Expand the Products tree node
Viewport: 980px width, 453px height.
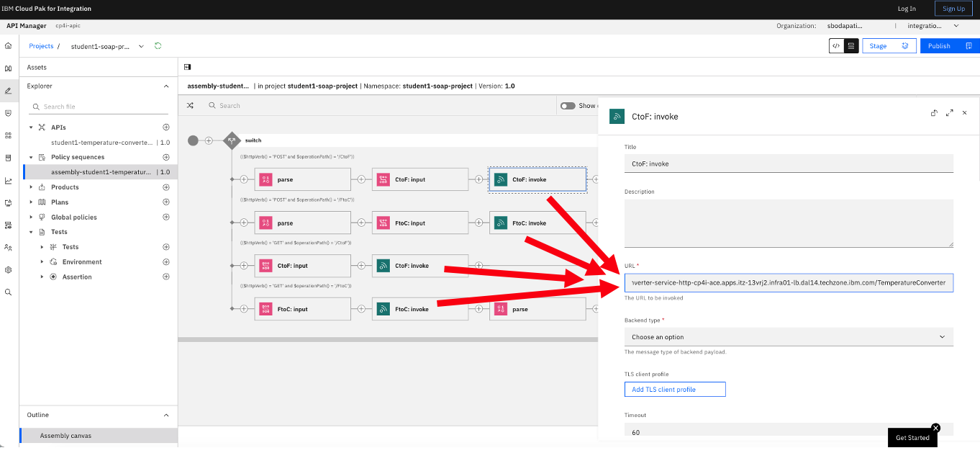click(x=31, y=187)
